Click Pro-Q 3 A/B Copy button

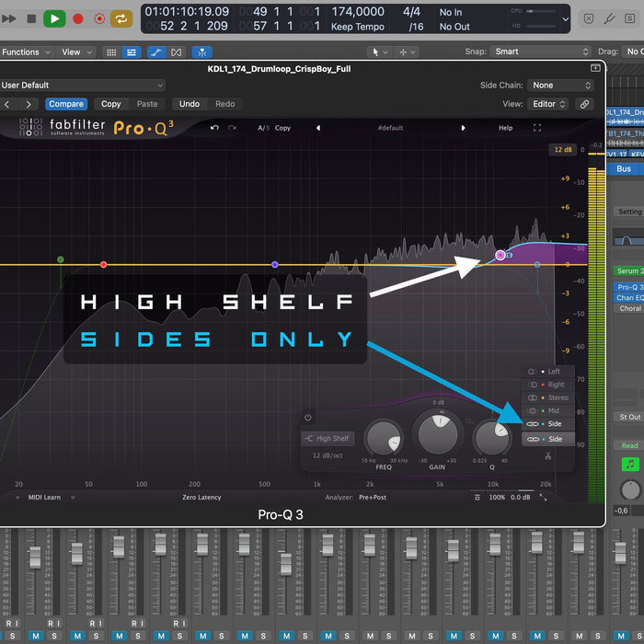coord(282,128)
